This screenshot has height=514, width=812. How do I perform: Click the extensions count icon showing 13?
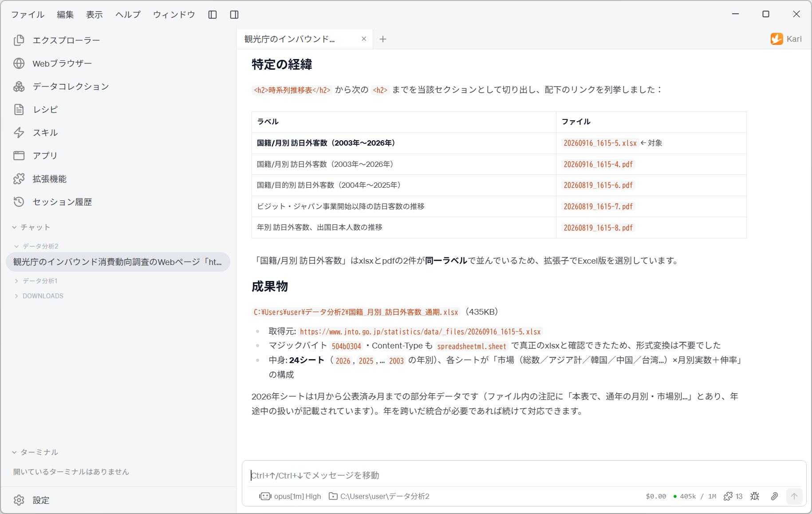[733, 496]
